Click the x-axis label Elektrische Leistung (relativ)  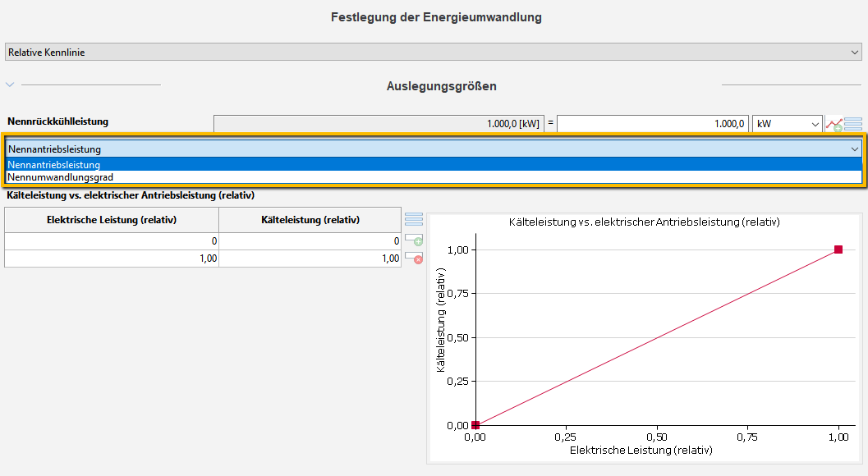[641, 450]
